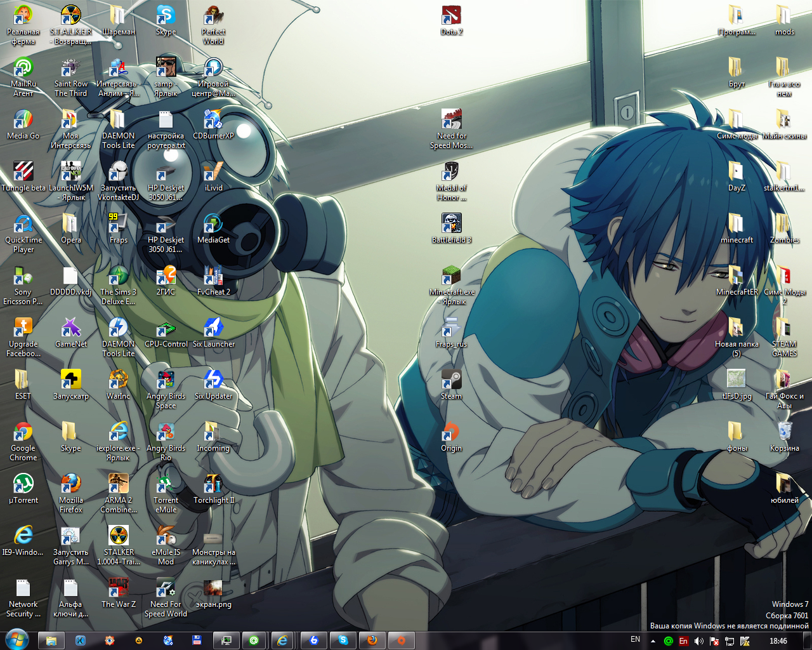Open the WarInc desktop shortcut
The image size is (812, 650).
click(x=118, y=384)
